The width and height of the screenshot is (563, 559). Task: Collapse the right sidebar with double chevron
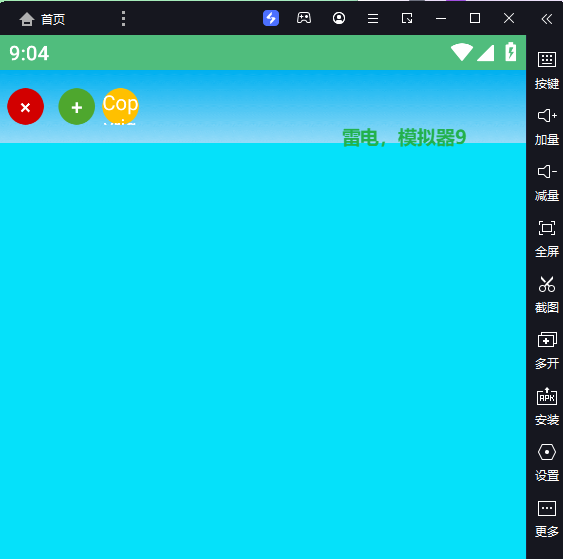546,19
